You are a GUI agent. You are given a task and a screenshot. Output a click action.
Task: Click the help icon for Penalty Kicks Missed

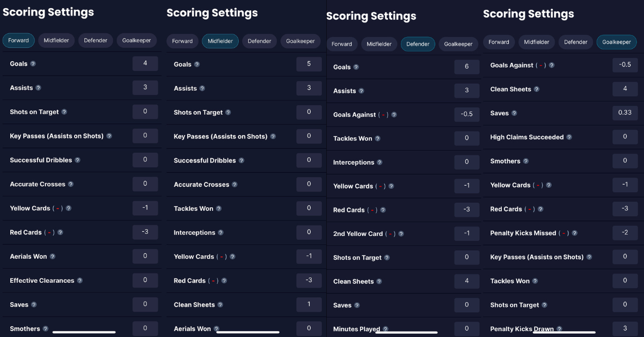coord(575,233)
